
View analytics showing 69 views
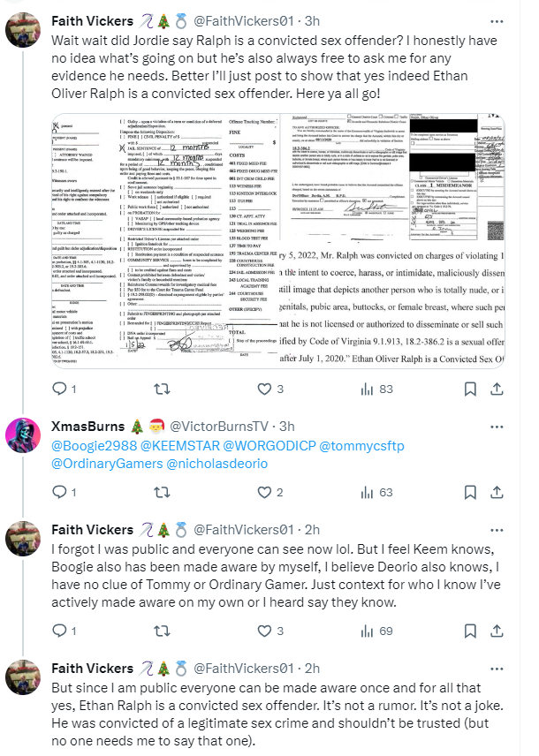(x=377, y=631)
